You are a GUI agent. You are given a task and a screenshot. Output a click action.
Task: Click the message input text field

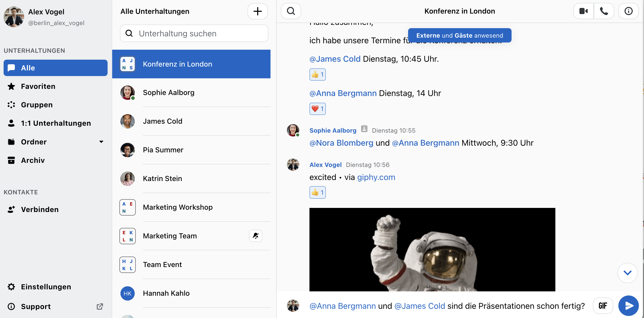447,306
